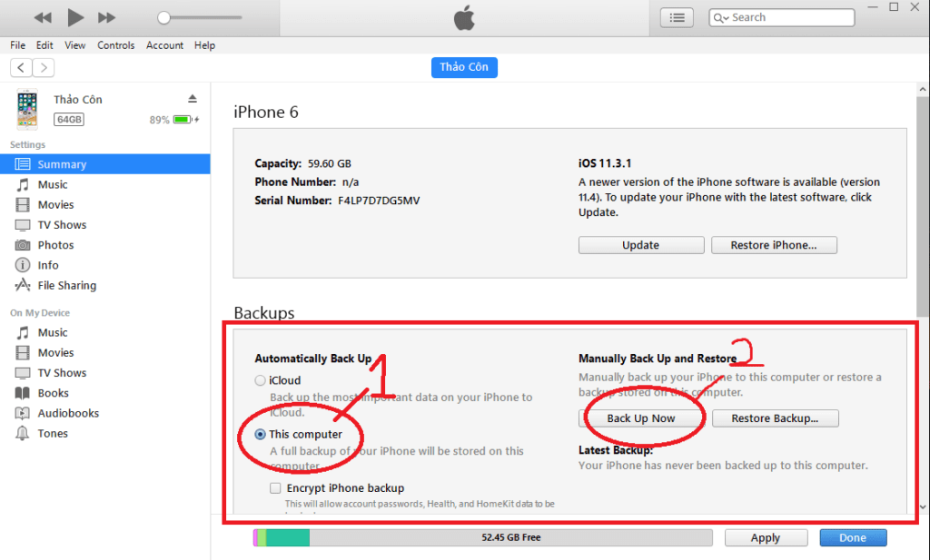The height and width of the screenshot is (560, 930).
Task: Enable Encrypt iPhone backup checkbox
Action: click(275, 488)
